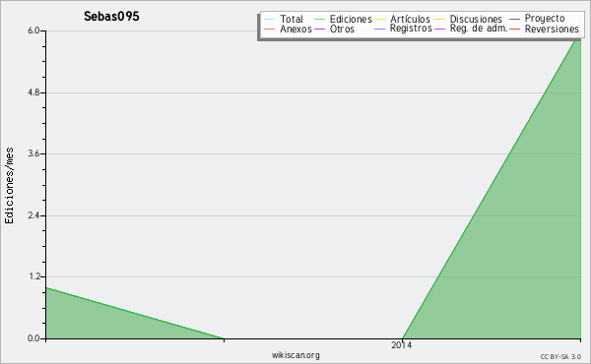
Task: Click the Anexos legend label
Action: 295,29
